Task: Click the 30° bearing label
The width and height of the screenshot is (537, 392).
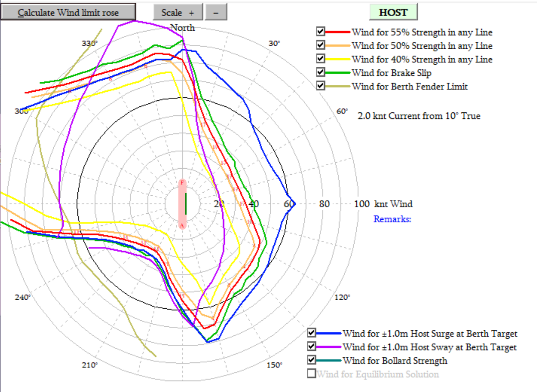Action: 274,44
